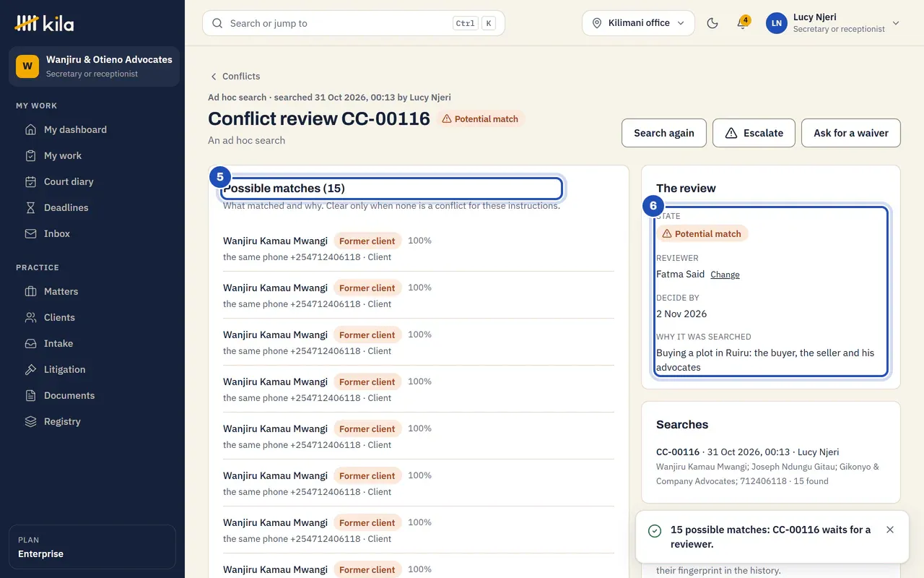Image resolution: width=924 pixels, height=578 pixels.
Task: Click the toast success check icon
Action: tap(655, 531)
